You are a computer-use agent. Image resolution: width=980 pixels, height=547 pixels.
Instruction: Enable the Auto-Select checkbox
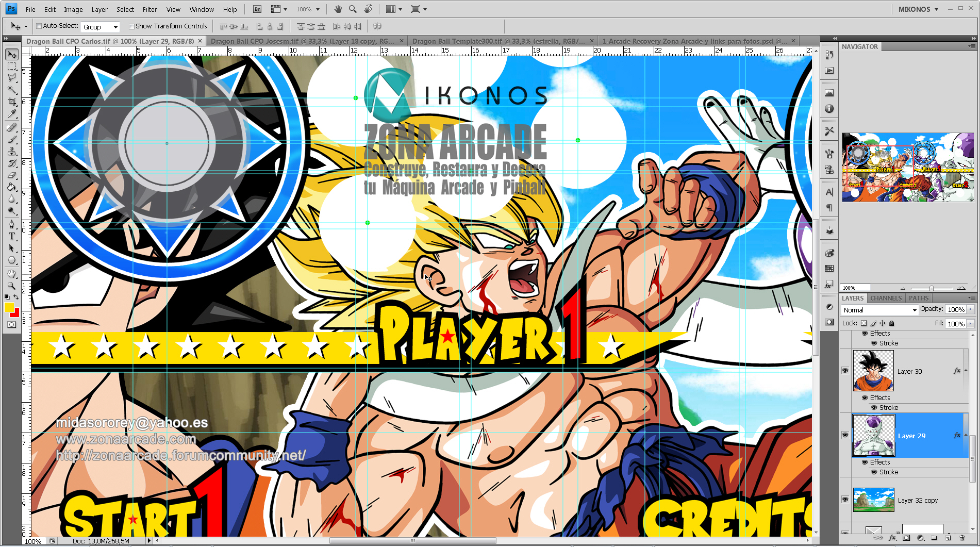click(x=39, y=26)
